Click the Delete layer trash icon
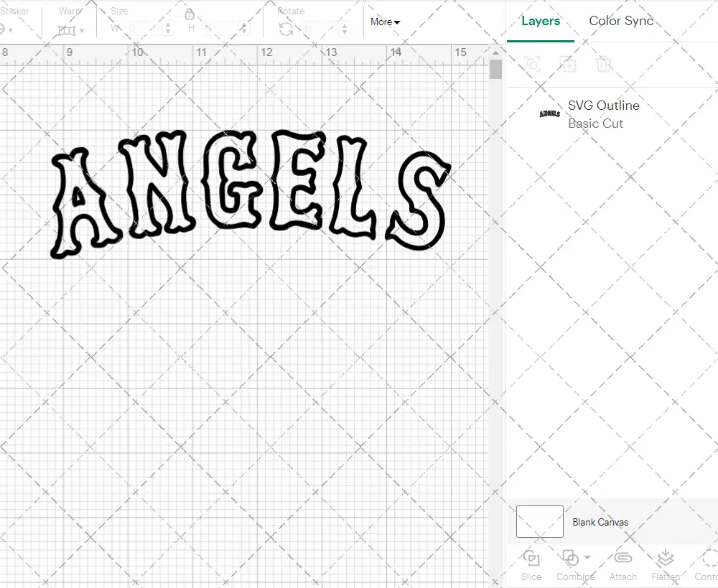The image size is (718, 588). coord(604,64)
